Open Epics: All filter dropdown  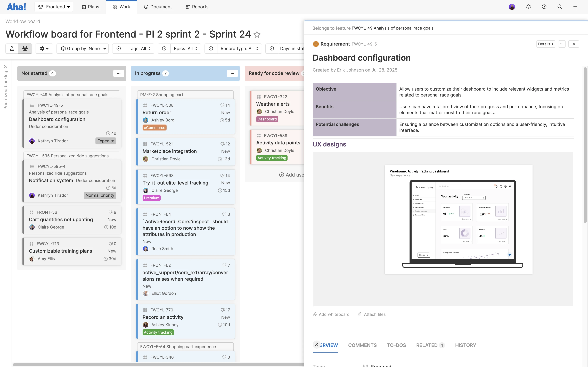pyautogui.click(x=186, y=49)
